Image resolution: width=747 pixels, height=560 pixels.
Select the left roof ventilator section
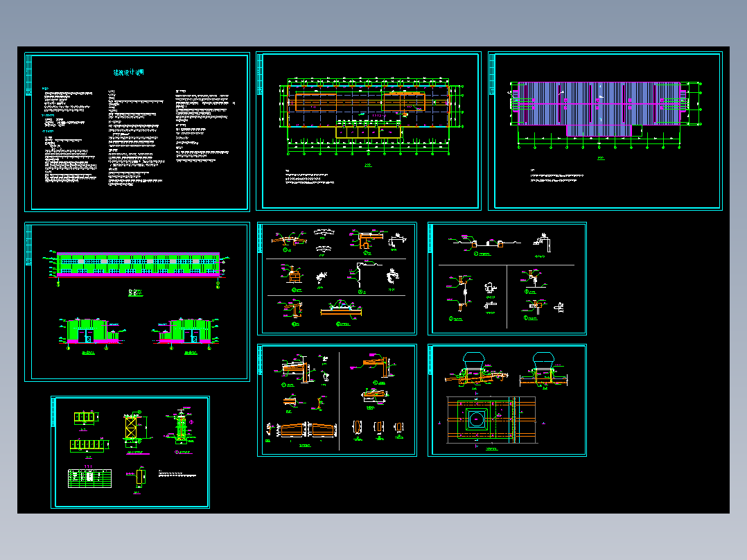click(477, 370)
